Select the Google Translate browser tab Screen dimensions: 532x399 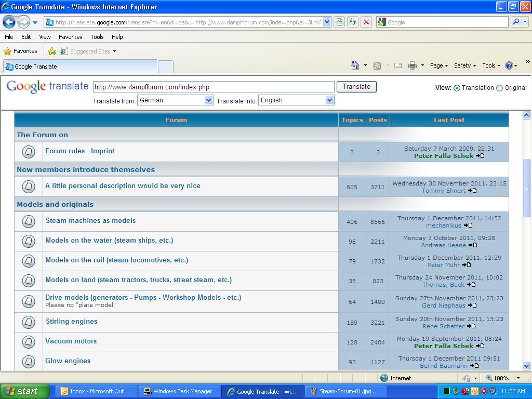[81, 66]
